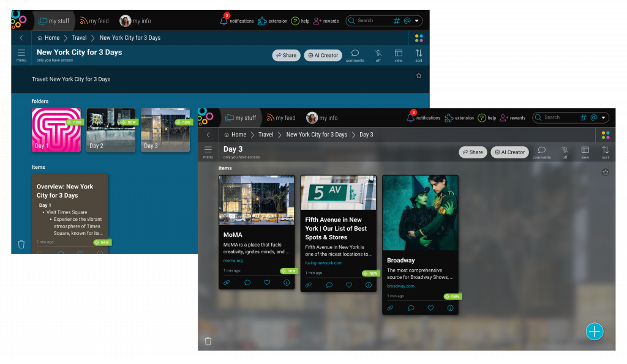The image size is (627, 364).
Task: Switch to my info tab in Day 3 window
Action: tap(322, 118)
